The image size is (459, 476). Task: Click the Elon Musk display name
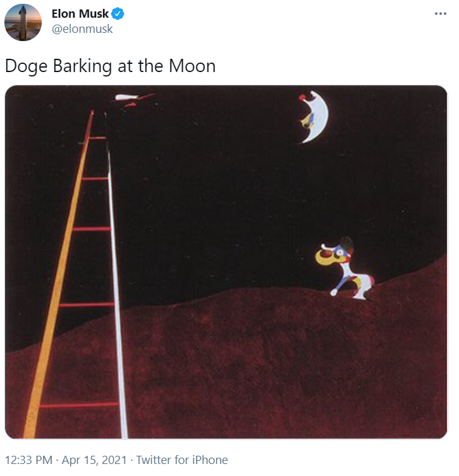[80, 14]
